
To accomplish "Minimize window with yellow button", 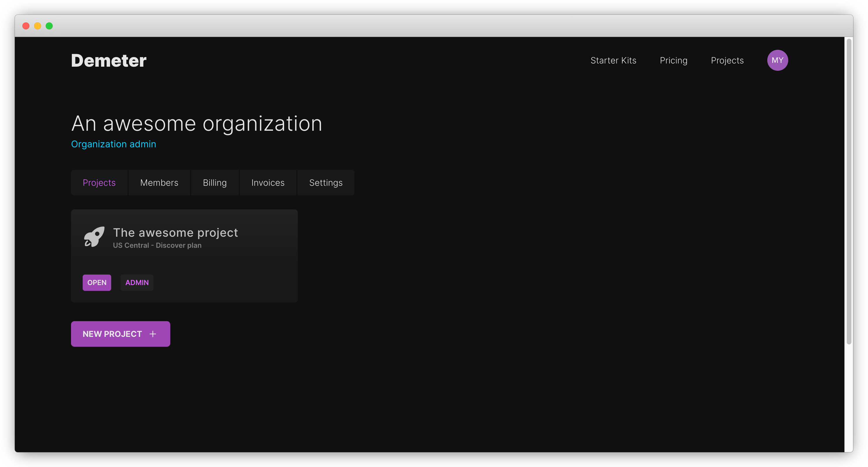I will click(x=37, y=26).
